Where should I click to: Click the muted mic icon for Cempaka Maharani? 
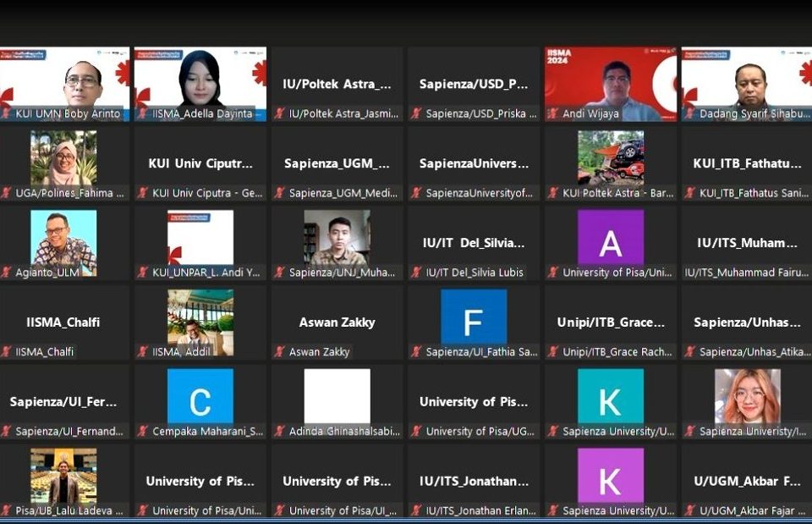pyautogui.click(x=143, y=432)
